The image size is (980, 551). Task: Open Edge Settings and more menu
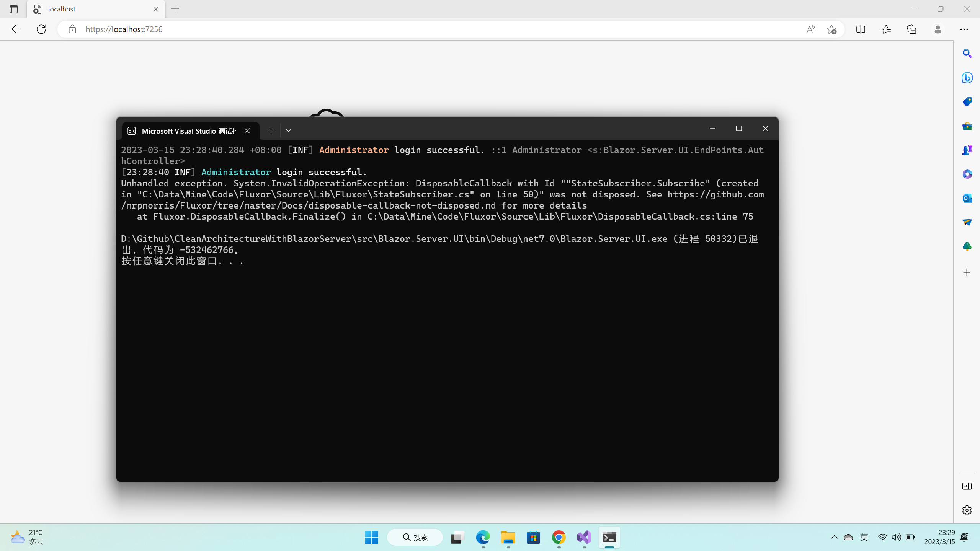point(964,29)
